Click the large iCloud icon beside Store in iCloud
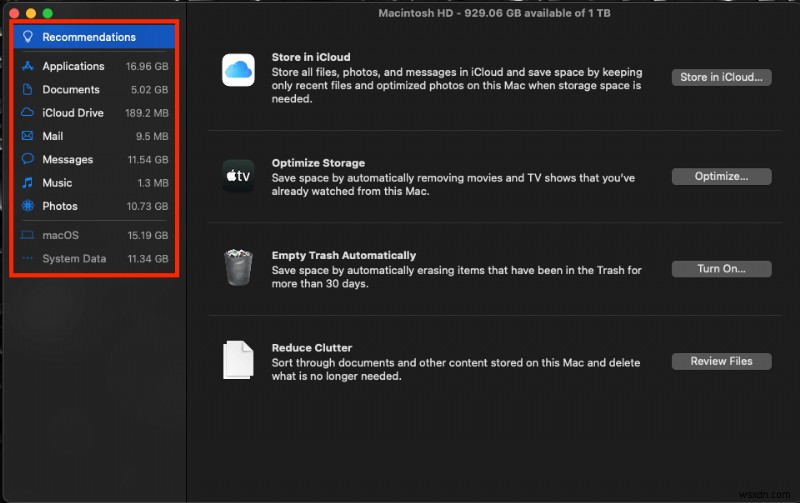The image size is (800, 503). coord(239,70)
